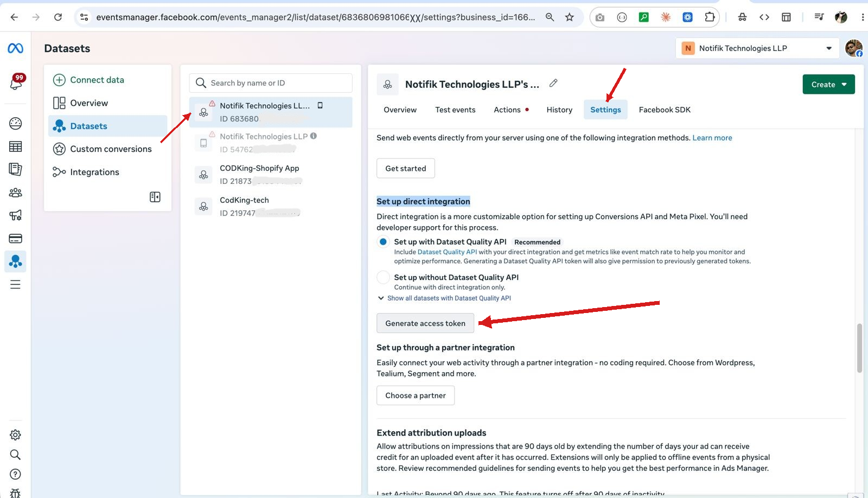Click the browser three-dot menu
The height and width of the screenshot is (498, 868).
[862, 17]
